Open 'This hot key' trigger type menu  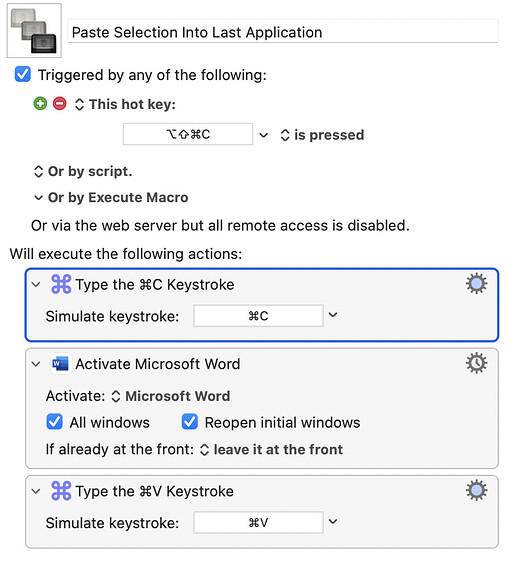(125, 105)
